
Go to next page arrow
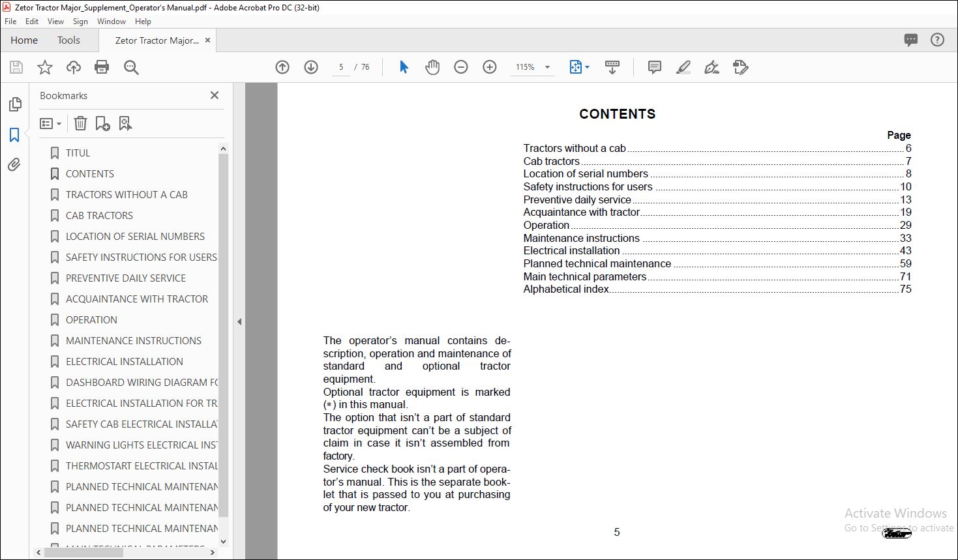tap(311, 67)
